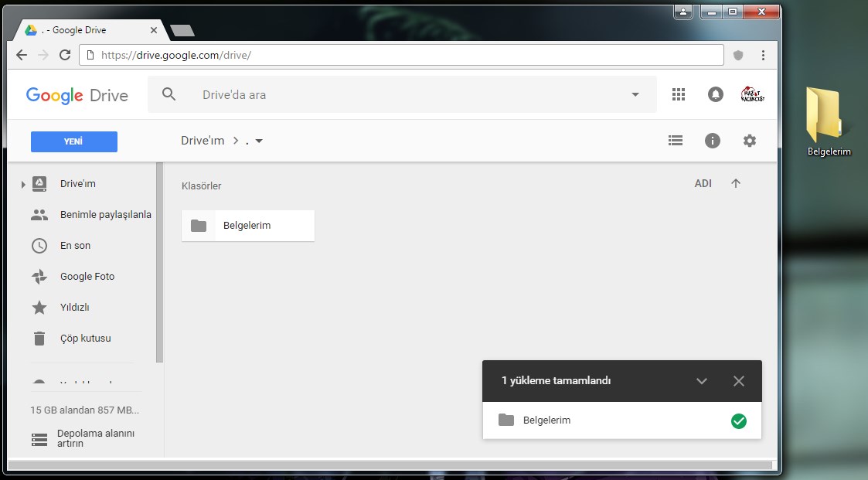Open Benimle paylaşılanlar in the sidebar
868x480 pixels.
105,215
